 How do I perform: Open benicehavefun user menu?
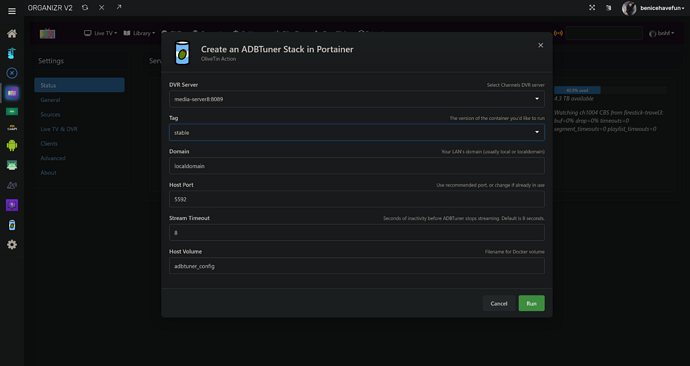click(662, 8)
